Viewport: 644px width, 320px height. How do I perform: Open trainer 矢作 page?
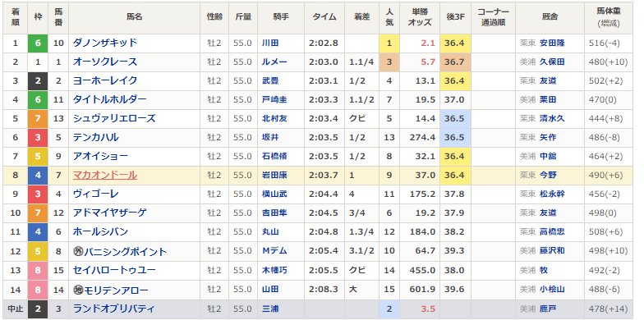548,138
